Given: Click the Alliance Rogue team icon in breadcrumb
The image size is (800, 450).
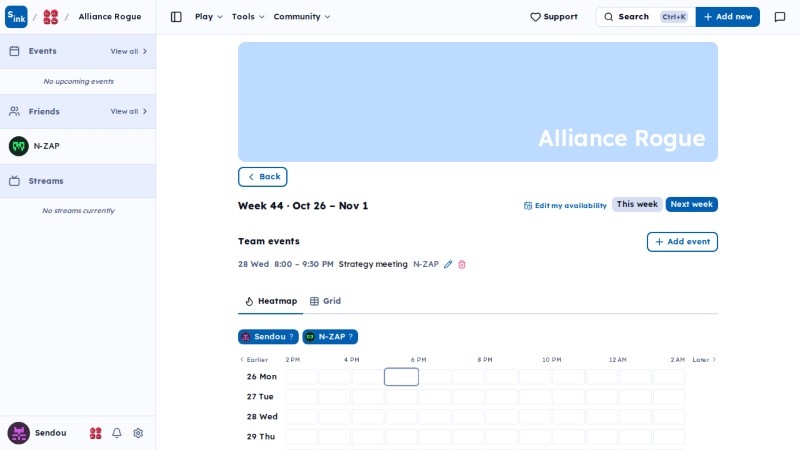Looking at the screenshot, I should 51,17.
